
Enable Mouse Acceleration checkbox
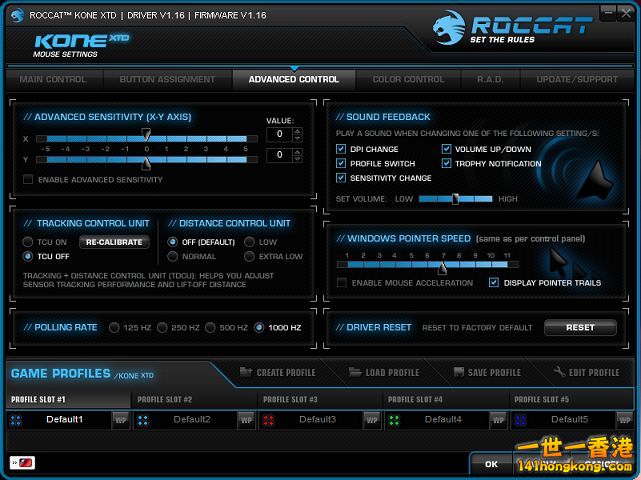pos(342,283)
